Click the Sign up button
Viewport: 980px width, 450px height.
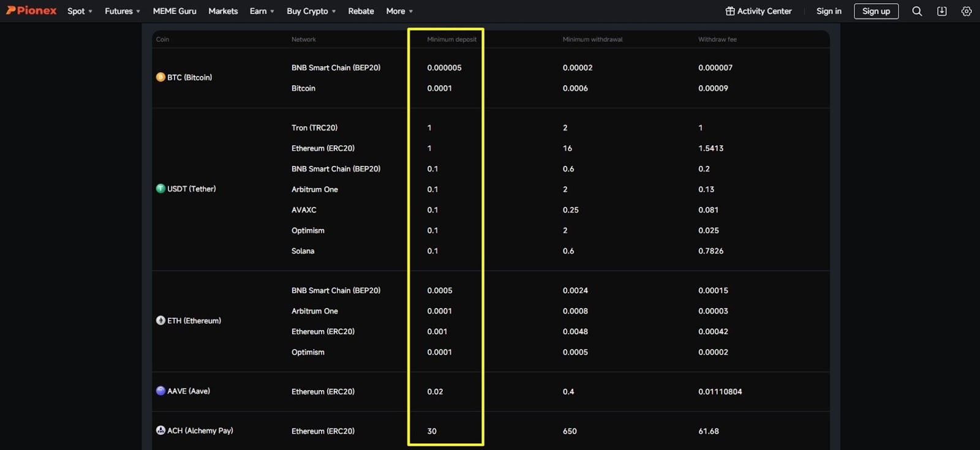[876, 11]
